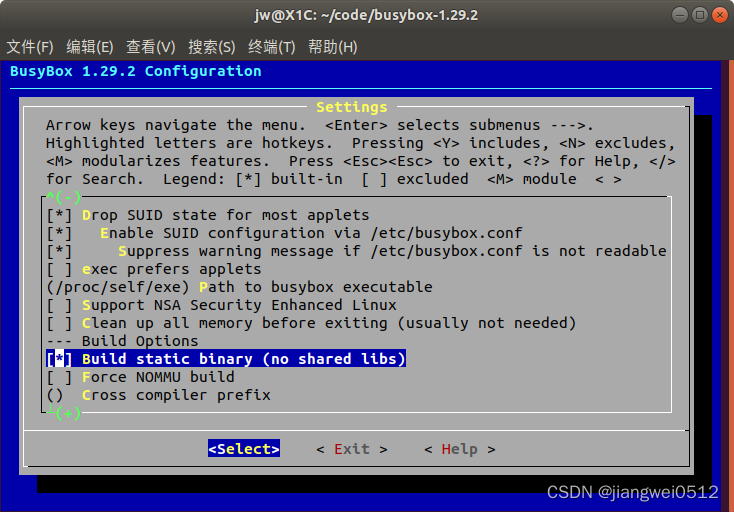The width and height of the screenshot is (734, 512).
Task: Maximize the terminal window
Action: tap(699, 15)
